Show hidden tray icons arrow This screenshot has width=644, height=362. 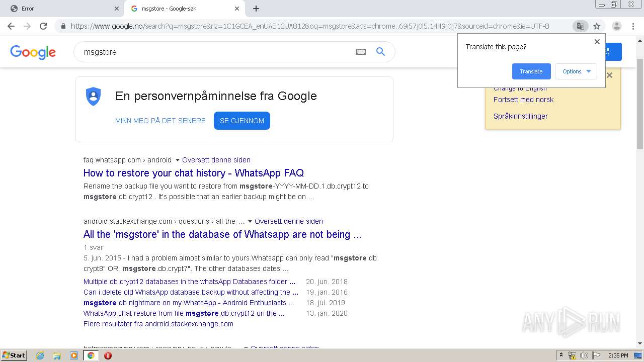561,355
